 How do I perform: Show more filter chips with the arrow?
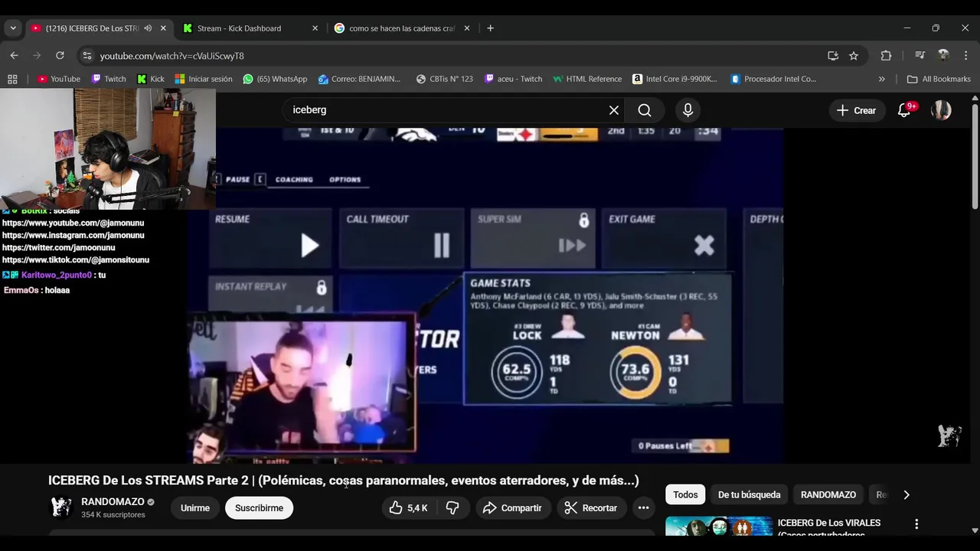pyautogui.click(x=906, y=494)
